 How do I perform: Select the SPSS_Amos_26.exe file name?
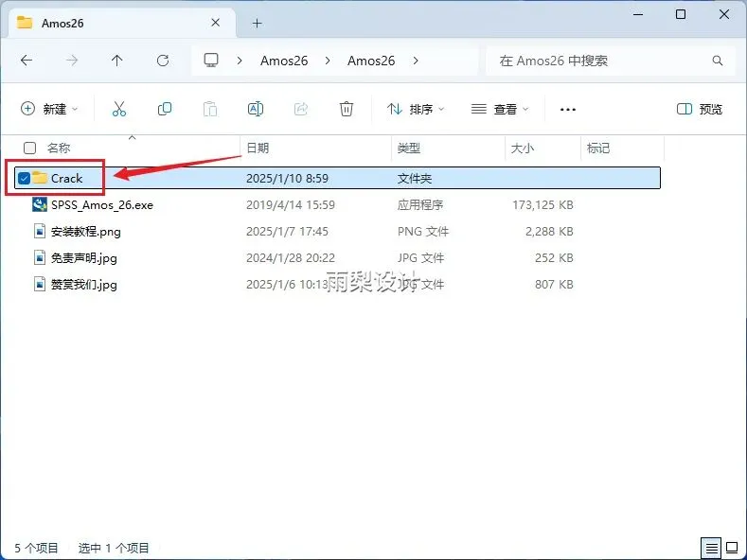102,205
